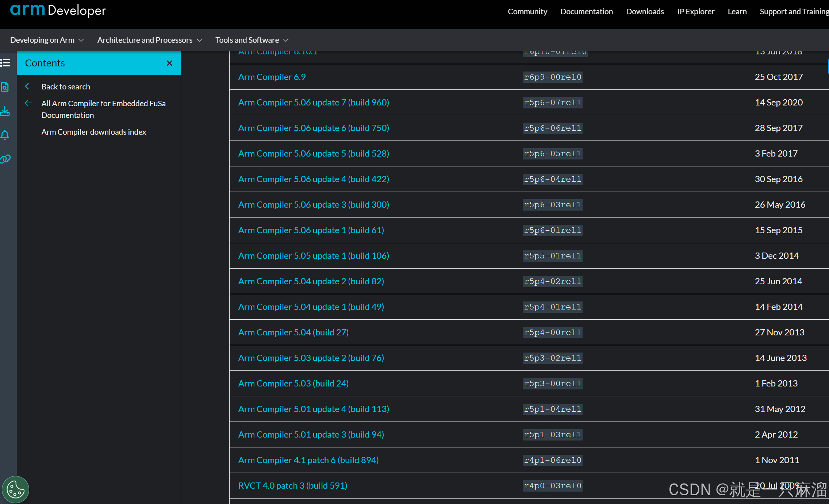Click the notification bell sidebar icon

5,135
